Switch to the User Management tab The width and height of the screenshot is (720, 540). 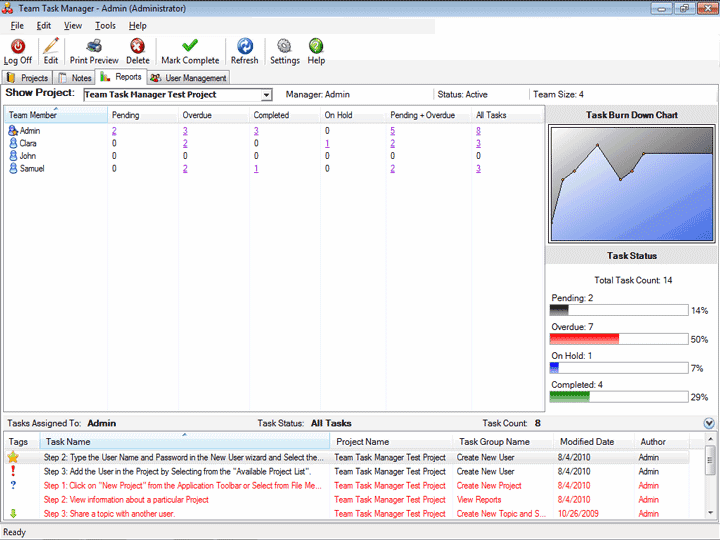point(189,77)
